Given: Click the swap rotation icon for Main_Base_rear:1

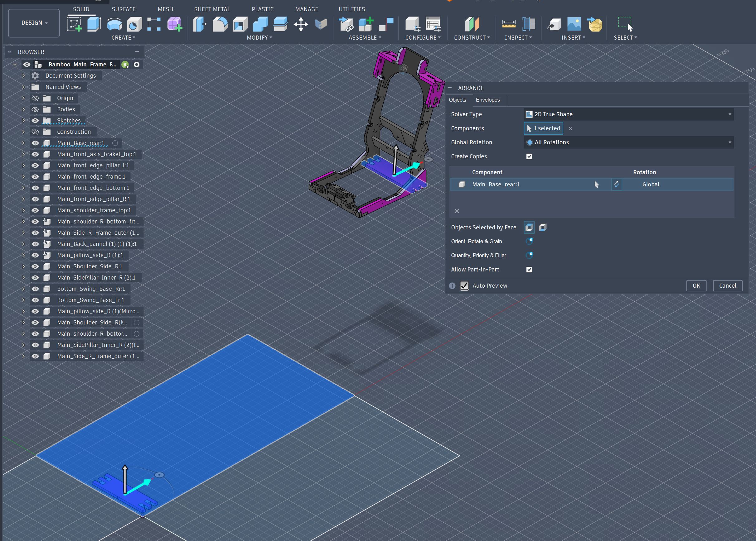Looking at the screenshot, I should click(x=616, y=184).
